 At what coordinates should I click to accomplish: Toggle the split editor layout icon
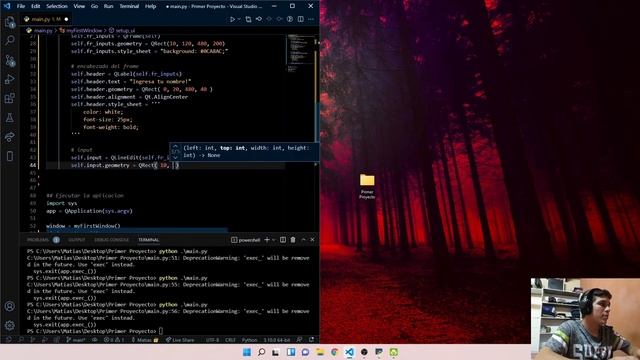pyautogui.click(x=300, y=19)
